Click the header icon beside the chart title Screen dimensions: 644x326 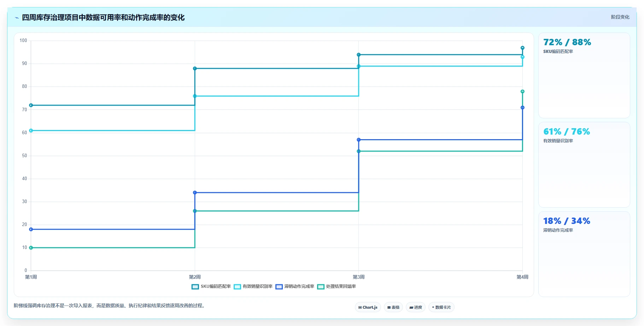[17, 18]
